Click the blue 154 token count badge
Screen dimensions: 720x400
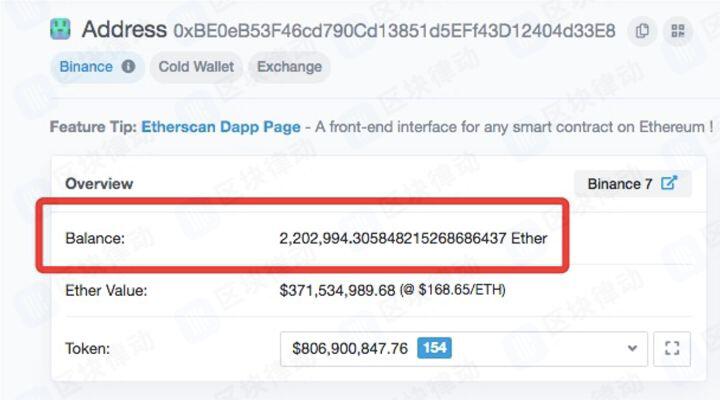434,348
